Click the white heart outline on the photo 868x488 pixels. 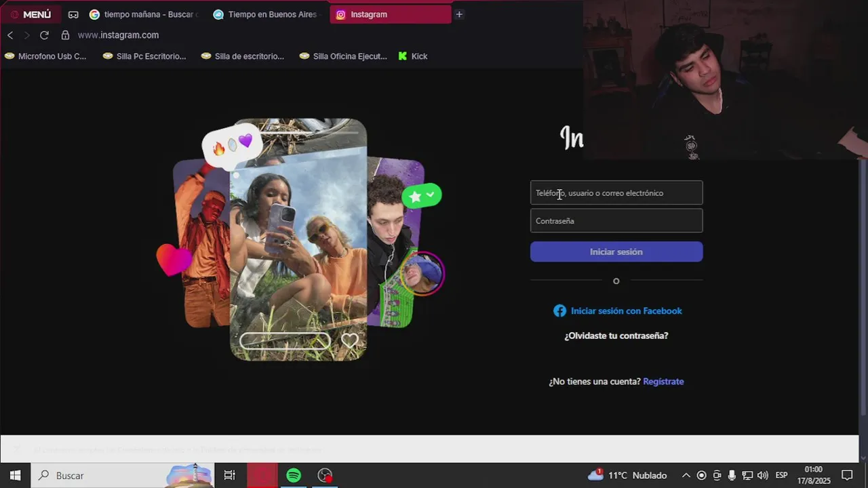[350, 340]
